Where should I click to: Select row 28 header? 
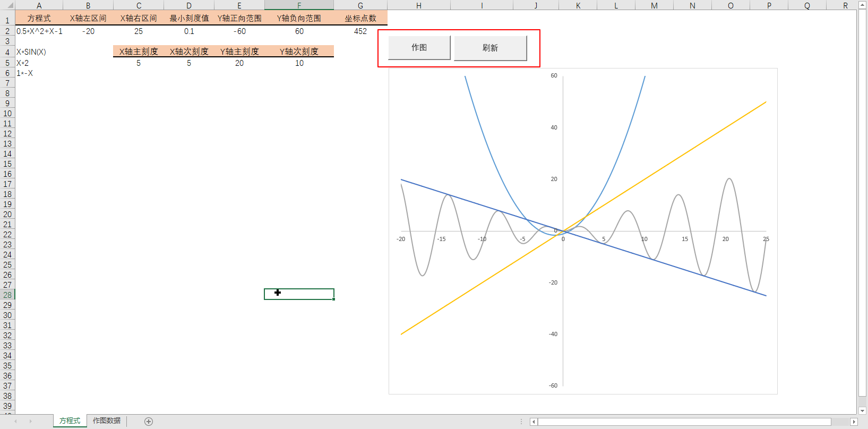7,295
